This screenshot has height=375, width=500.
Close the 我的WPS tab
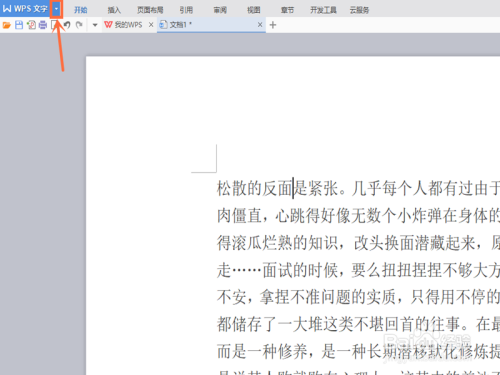151,25
